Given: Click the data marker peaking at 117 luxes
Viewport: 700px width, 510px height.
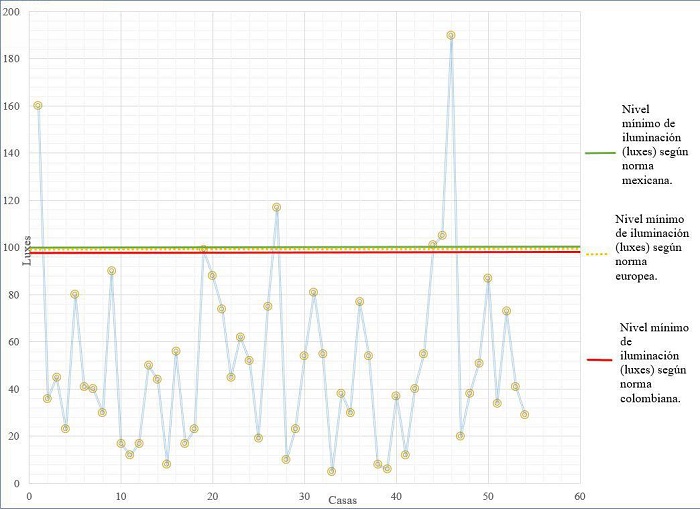Looking at the screenshot, I should point(276,207).
